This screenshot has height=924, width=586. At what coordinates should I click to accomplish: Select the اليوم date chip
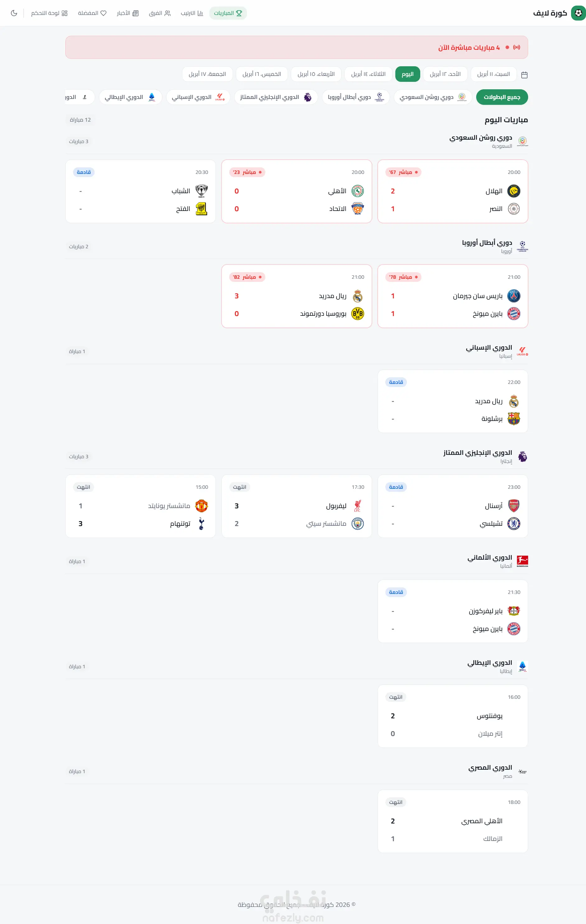(x=407, y=74)
